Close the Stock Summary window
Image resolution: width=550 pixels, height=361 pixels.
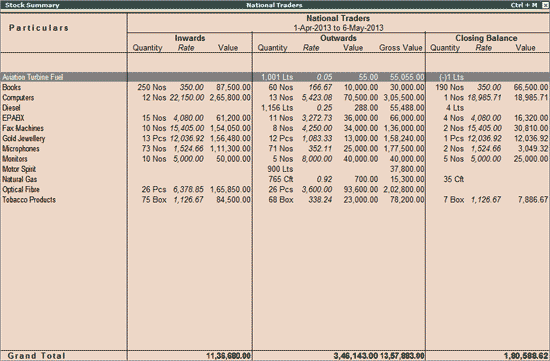click(x=546, y=5)
